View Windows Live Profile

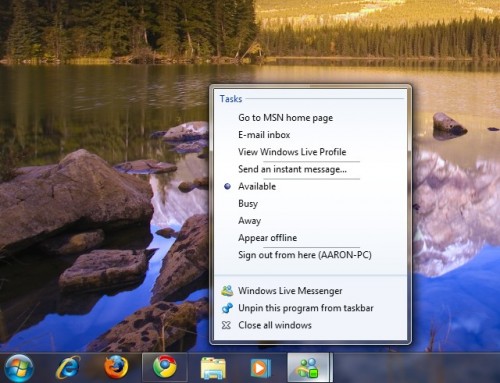click(x=292, y=152)
